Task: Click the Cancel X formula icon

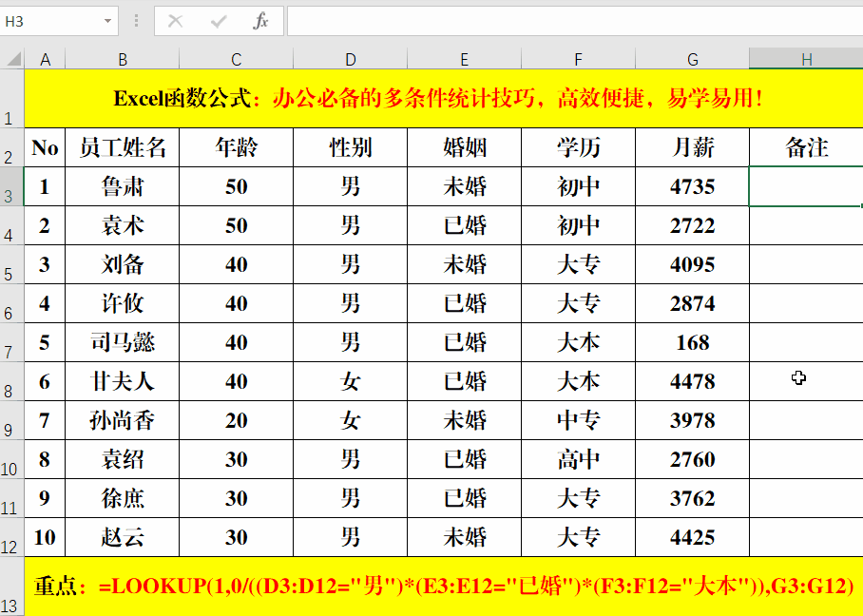Action: pyautogui.click(x=175, y=22)
